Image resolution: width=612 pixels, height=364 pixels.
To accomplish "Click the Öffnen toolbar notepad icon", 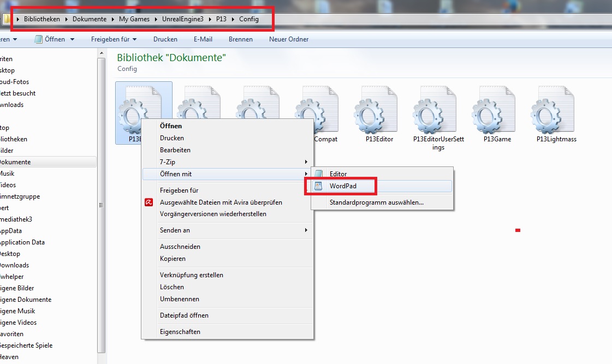I will click(38, 39).
